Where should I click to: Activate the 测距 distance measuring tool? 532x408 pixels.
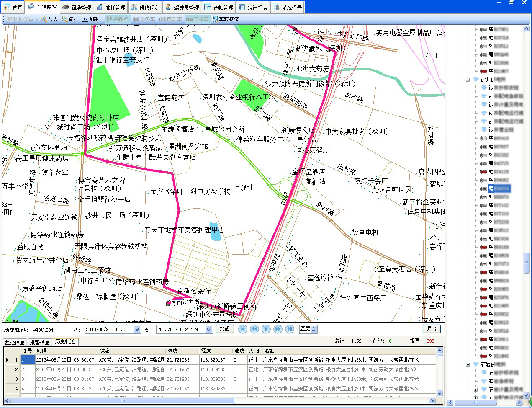click(90, 19)
